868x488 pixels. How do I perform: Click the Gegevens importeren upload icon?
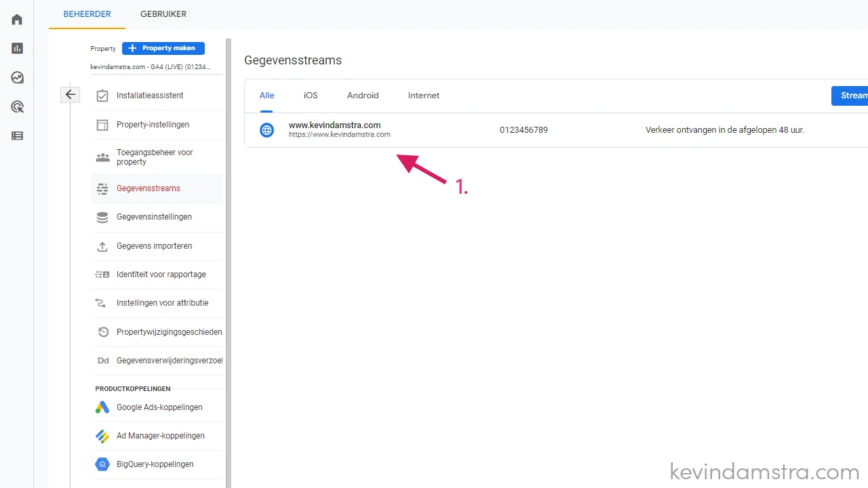coord(102,246)
